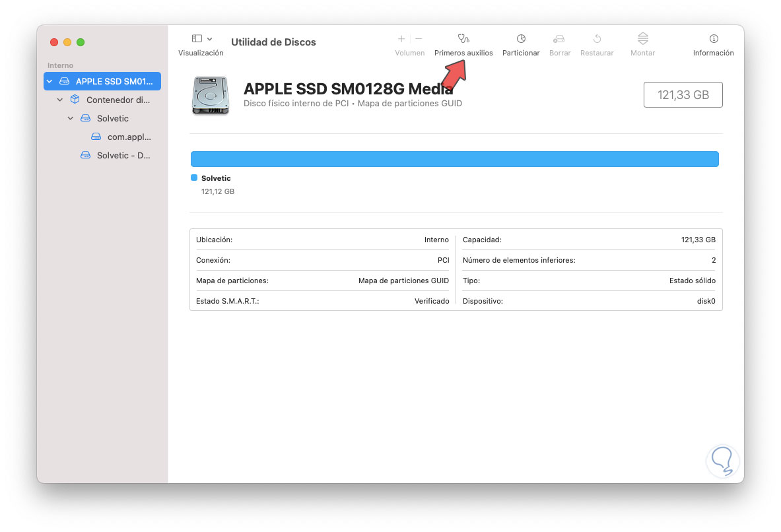Click the Primeros auxilios label

tap(463, 53)
